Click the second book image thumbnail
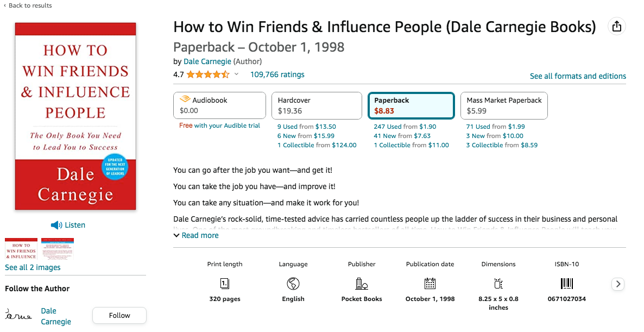 click(x=57, y=249)
